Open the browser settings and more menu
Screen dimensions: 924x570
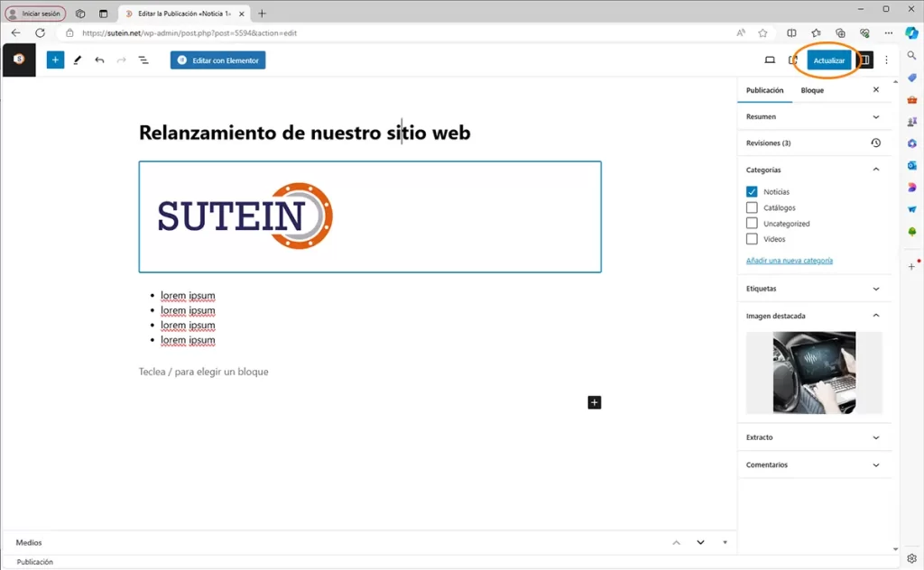[x=889, y=33]
